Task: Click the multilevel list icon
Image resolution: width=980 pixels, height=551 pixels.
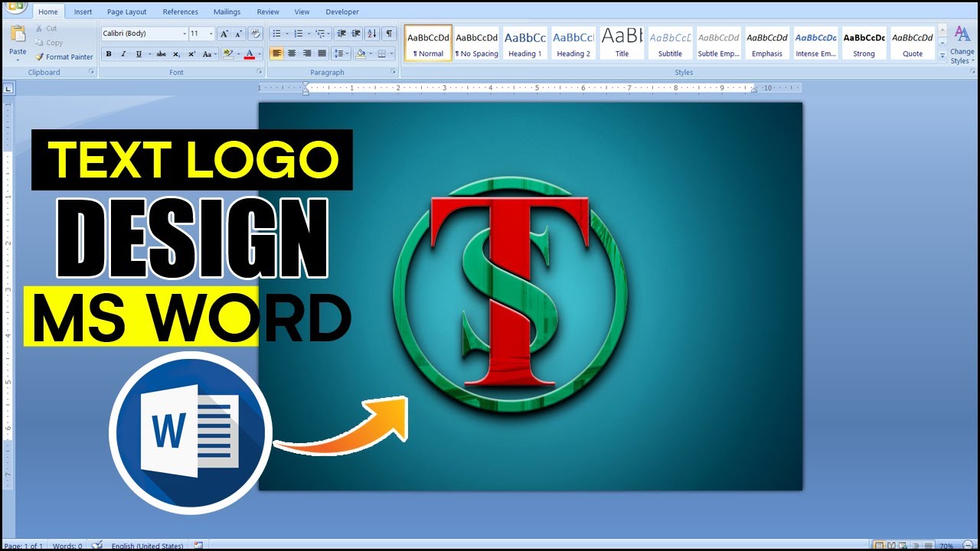Action: tap(320, 34)
